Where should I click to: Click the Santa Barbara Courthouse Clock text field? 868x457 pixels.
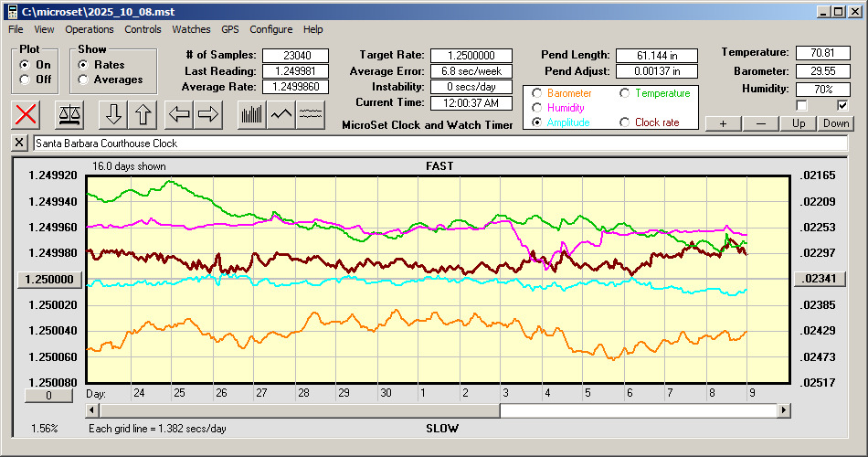point(439,143)
